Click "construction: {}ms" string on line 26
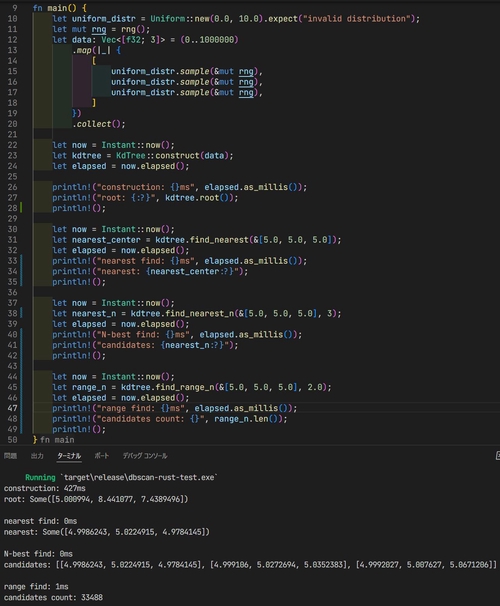The width and height of the screenshot is (500, 606). (146, 187)
